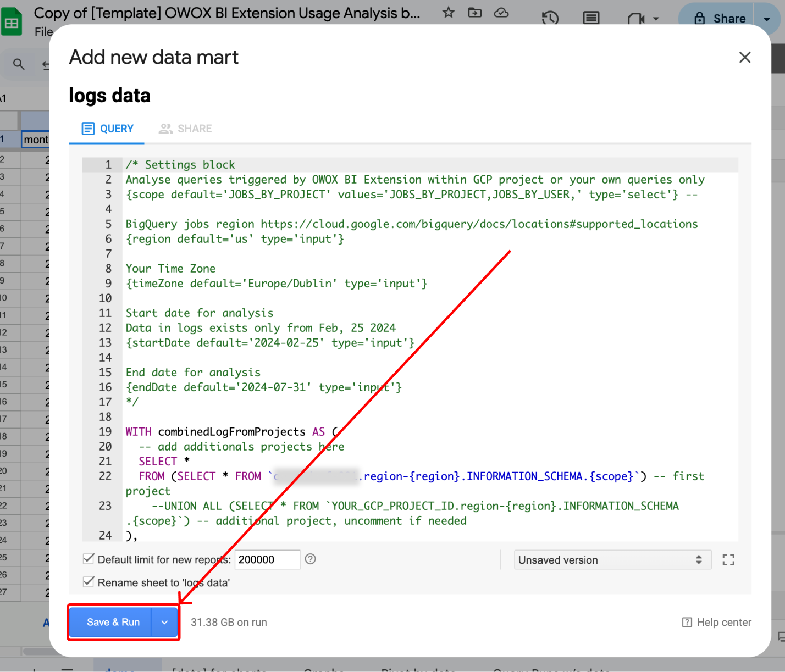Viewport: 785px width, 672px height.
Task: Open the version history clock icon
Action: pos(550,18)
